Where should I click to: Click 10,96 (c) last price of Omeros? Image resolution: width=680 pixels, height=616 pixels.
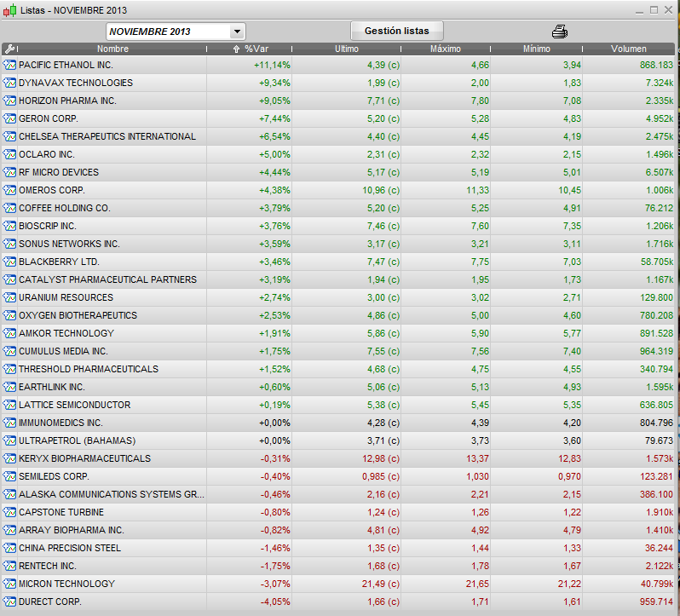click(x=381, y=190)
